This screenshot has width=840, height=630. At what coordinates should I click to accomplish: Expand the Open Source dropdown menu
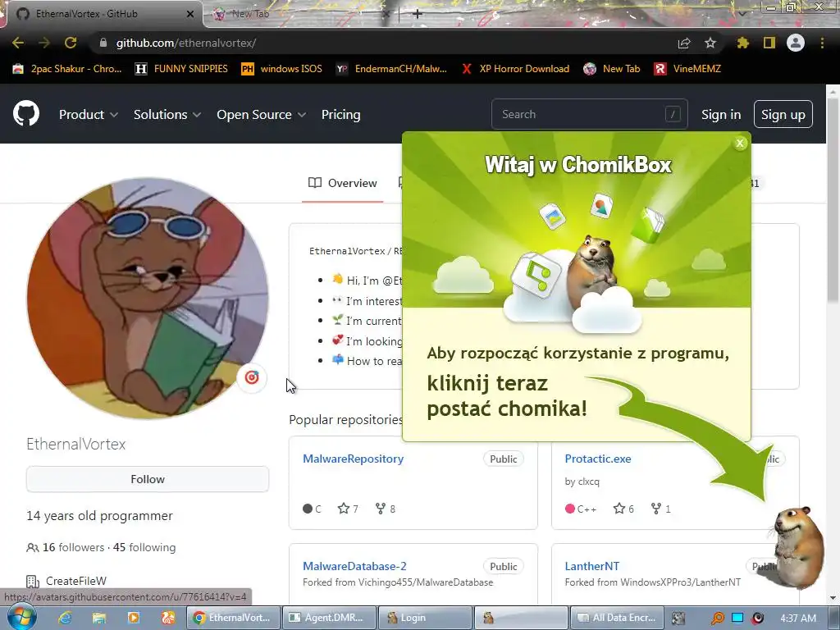point(262,114)
